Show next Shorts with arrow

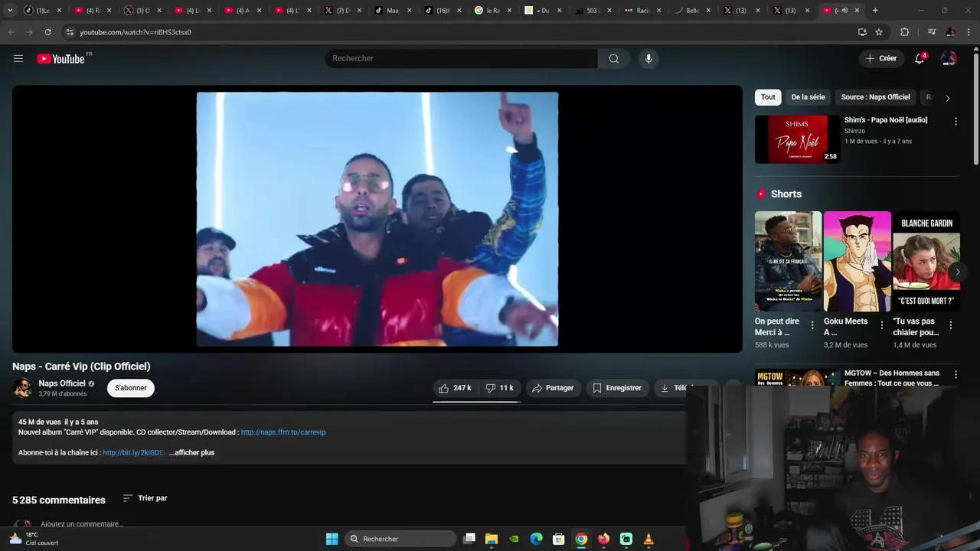pyautogui.click(x=957, y=272)
